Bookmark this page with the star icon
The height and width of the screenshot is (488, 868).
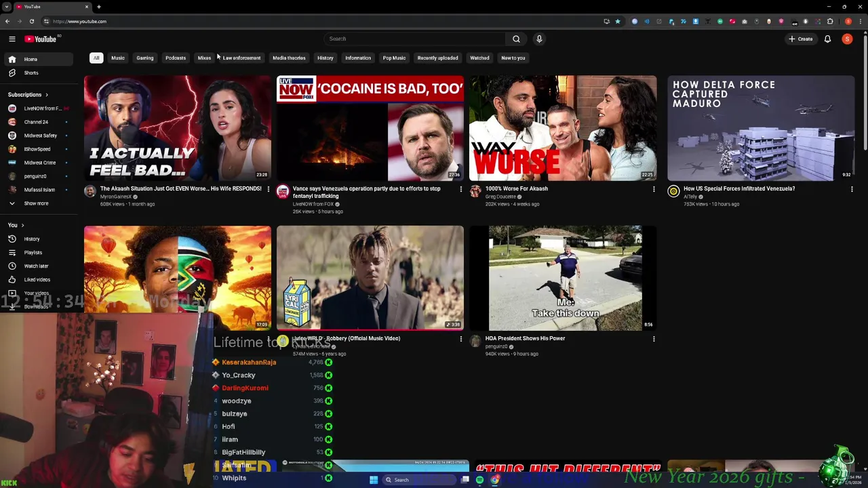618,21
